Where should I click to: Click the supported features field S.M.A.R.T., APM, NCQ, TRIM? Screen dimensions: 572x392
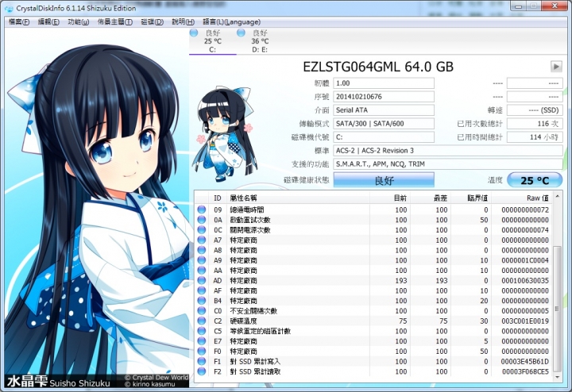[448, 164]
